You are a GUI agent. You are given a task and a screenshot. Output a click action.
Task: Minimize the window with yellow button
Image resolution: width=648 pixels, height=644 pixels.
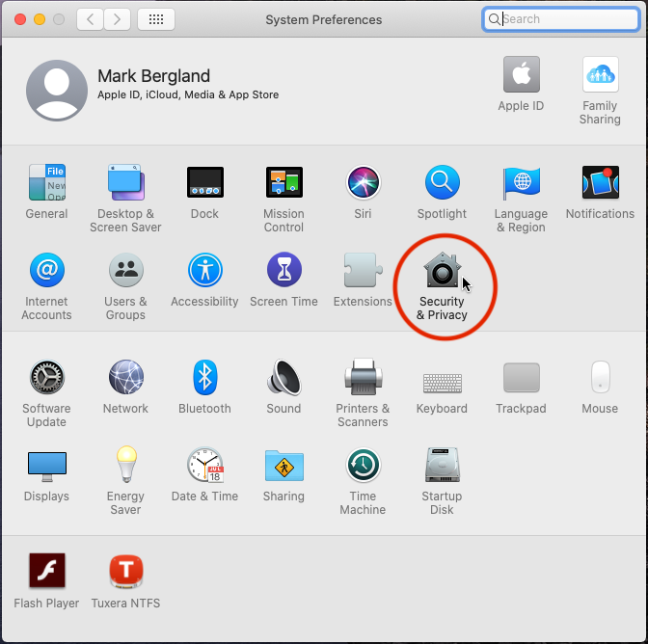tap(40, 19)
